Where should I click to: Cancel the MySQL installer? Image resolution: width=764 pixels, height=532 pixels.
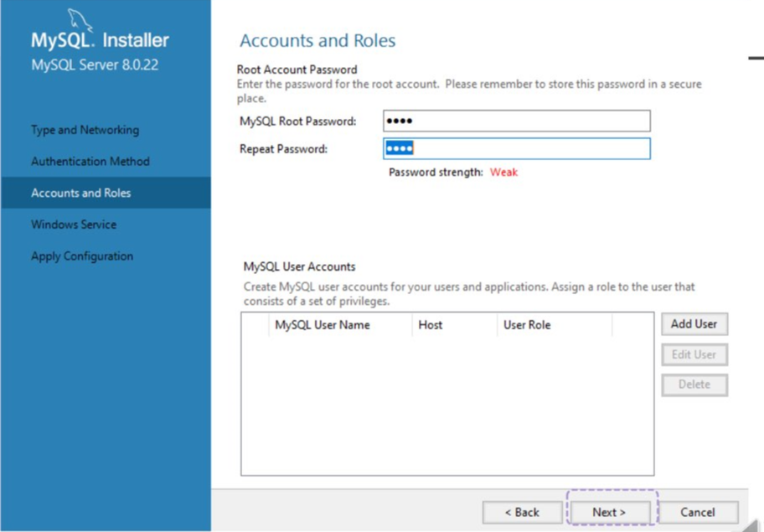click(698, 513)
